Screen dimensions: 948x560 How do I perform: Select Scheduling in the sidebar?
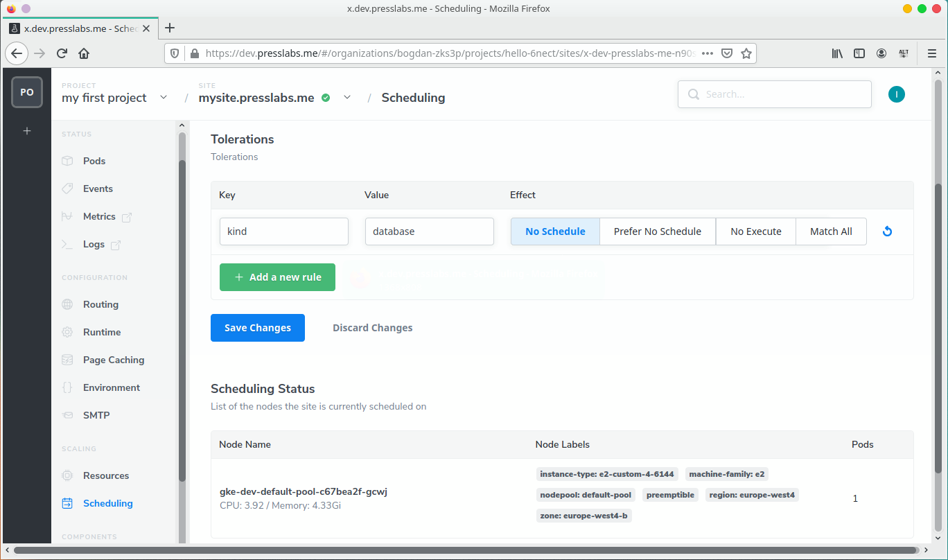pos(108,503)
